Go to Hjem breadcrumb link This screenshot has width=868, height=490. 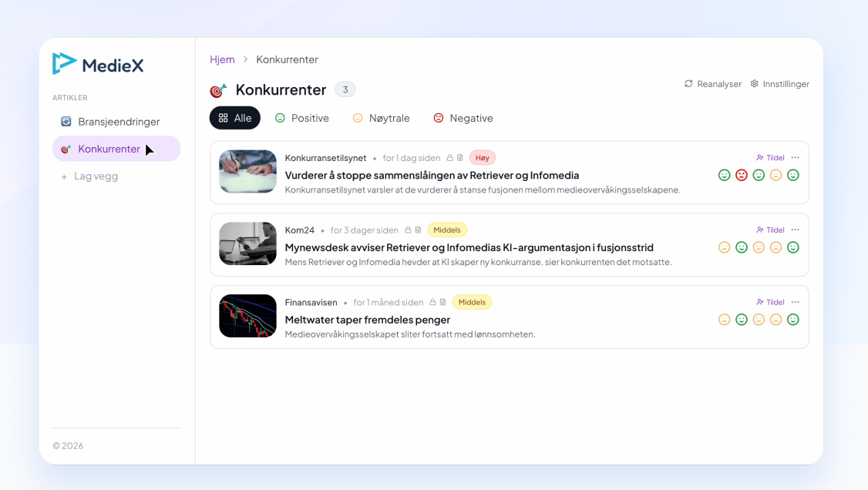[x=222, y=59]
